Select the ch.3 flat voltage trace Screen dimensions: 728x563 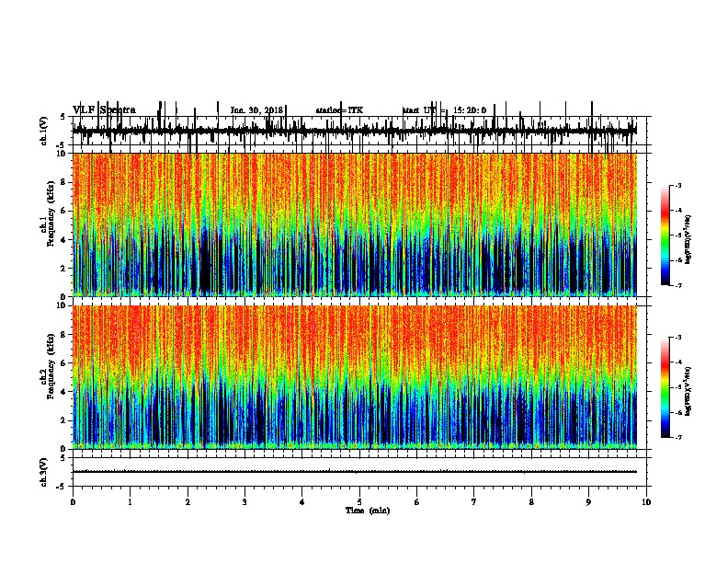tap(354, 472)
